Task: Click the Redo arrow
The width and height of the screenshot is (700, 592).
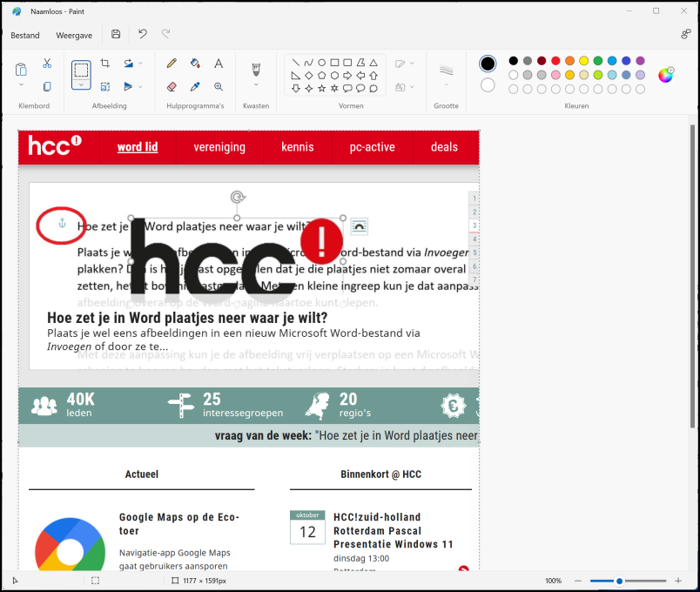Action: tap(165, 34)
